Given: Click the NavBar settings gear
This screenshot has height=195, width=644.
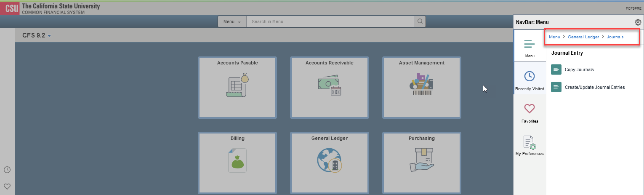Looking at the screenshot, I should pos(638,22).
